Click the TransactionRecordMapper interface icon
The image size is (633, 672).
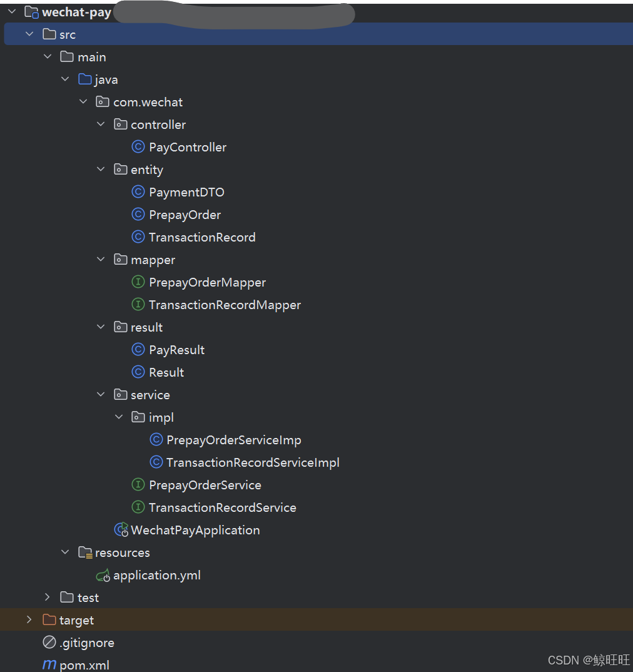click(138, 304)
